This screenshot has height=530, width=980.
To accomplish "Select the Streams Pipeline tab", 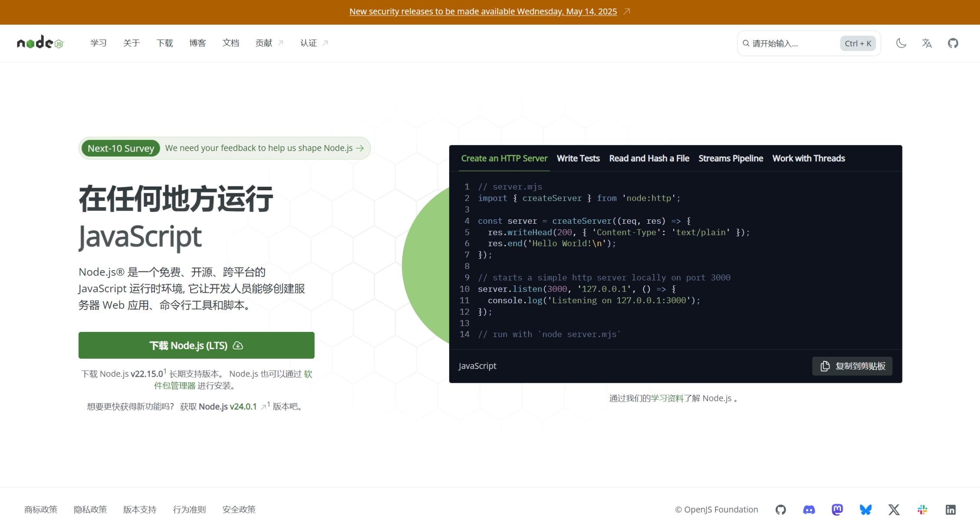I will tap(730, 159).
